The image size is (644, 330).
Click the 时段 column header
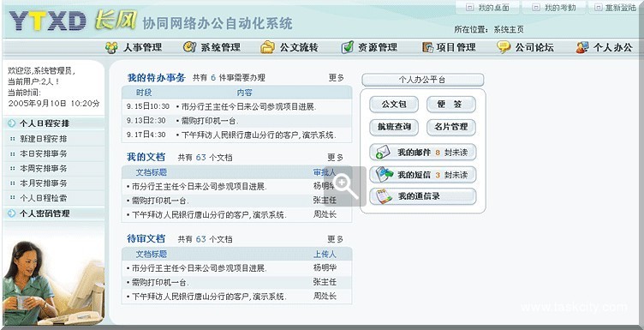click(144, 93)
